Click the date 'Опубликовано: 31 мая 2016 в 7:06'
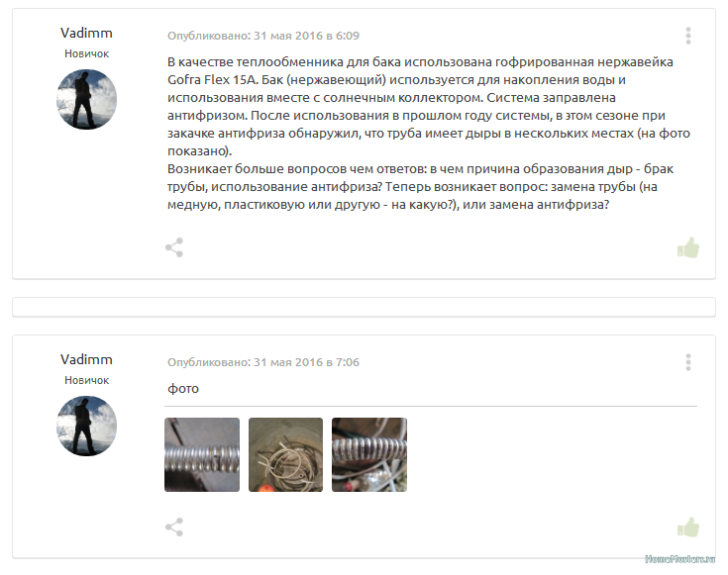The image size is (728, 575). [263, 362]
